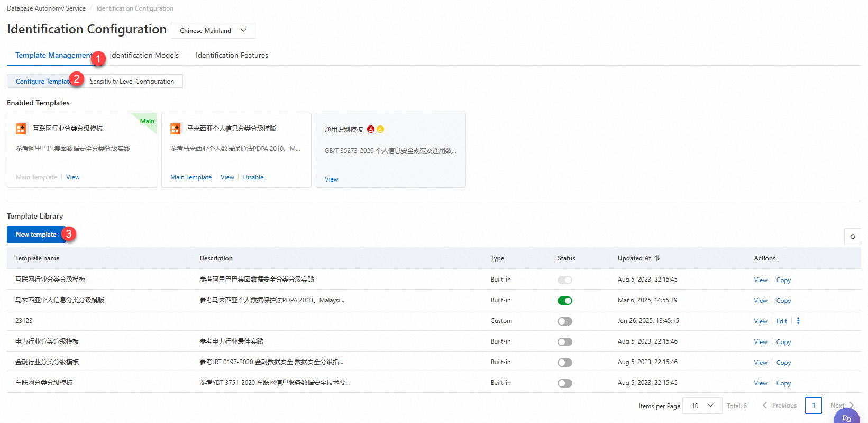Image resolution: width=868 pixels, height=423 pixels.
Task: Refresh the Template Library table
Action: [853, 237]
